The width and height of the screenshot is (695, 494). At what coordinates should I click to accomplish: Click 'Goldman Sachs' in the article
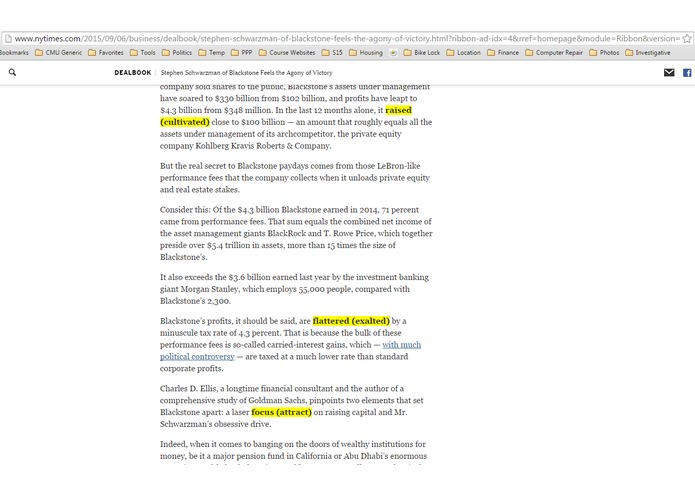pos(277,401)
